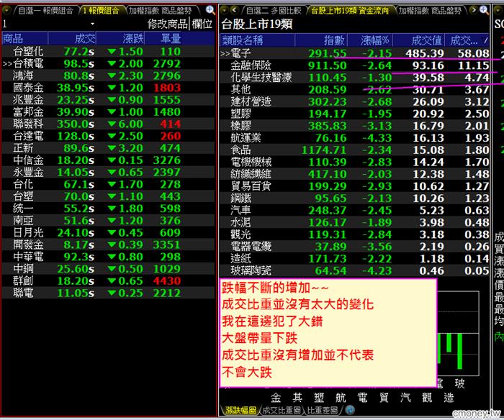Switch to 自選一 報價組合 tab
504x420 pixels.
pos(45,11)
